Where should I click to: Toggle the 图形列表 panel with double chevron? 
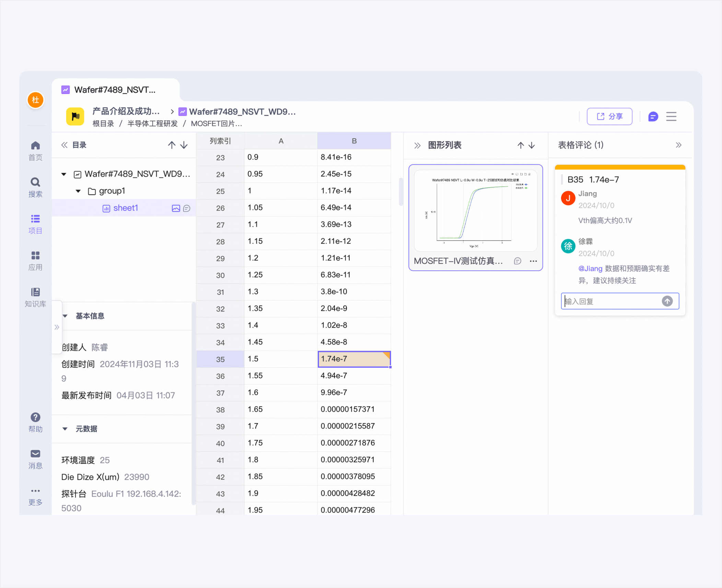pos(417,145)
